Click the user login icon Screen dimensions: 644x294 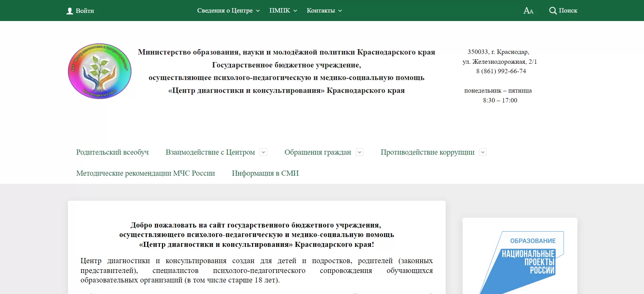coord(70,11)
